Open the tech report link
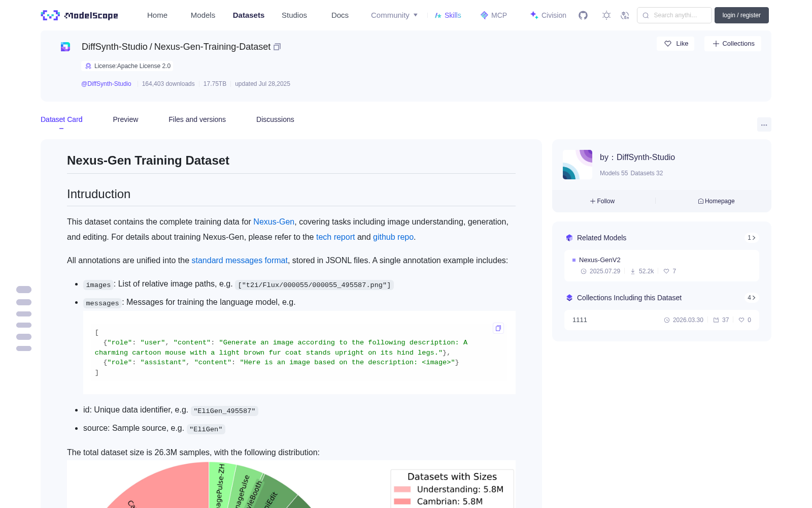 335,237
